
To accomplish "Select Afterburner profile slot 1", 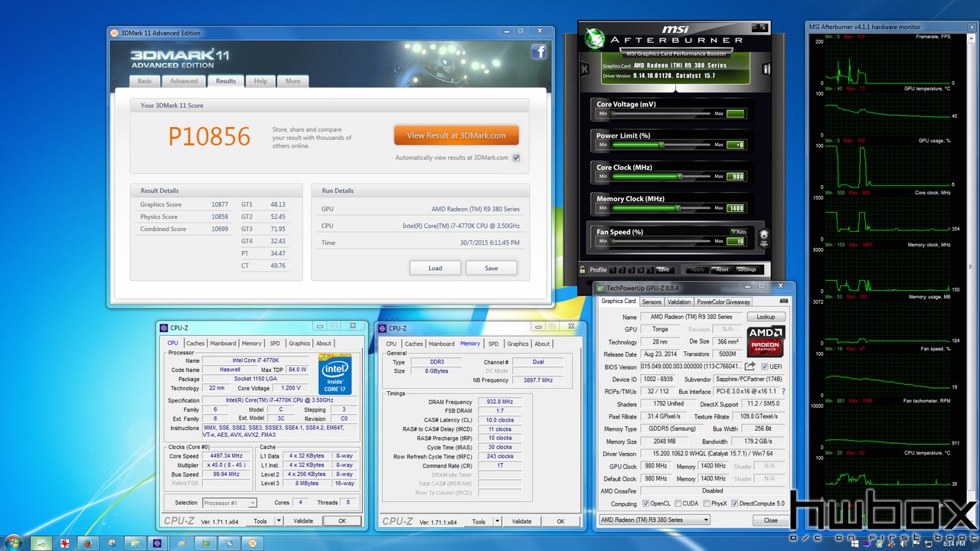I will click(612, 269).
